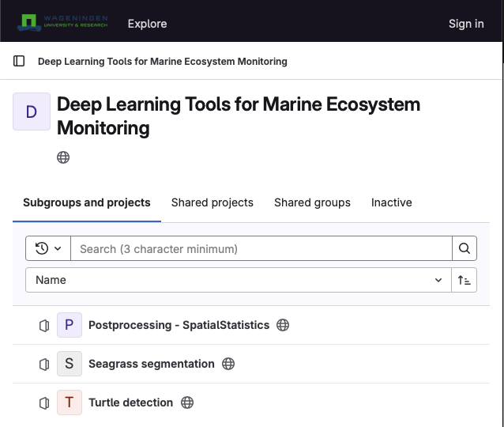This screenshot has width=504, height=427.
Task: Switch to the Shared groups tab
Action: pos(312,202)
